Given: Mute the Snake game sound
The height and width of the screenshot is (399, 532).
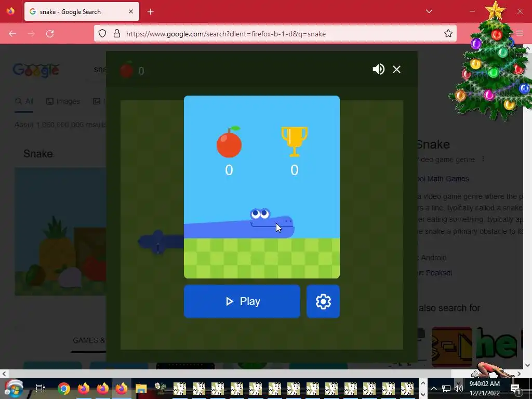Looking at the screenshot, I should click(378, 69).
